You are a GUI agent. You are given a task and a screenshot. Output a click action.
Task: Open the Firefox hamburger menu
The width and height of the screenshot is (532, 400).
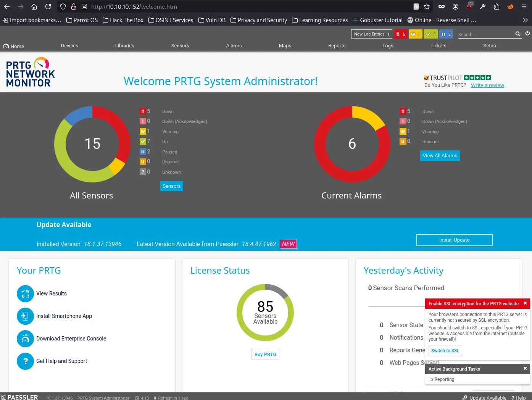pyautogui.click(x=524, y=6)
